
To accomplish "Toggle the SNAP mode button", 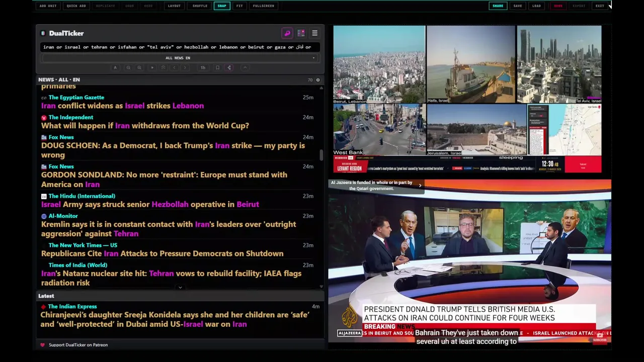I will [x=222, y=6].
